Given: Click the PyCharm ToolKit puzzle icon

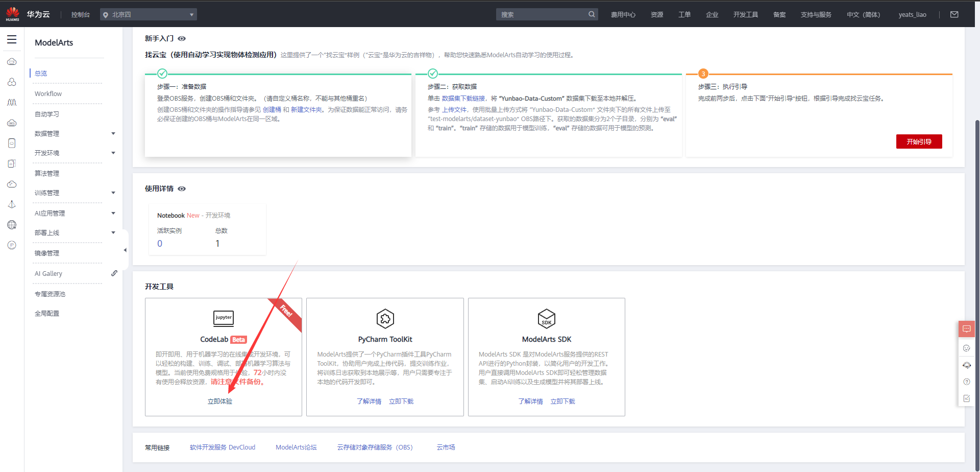Looking at the screenshot, I should pyautogui.click(x=385, y=318).
